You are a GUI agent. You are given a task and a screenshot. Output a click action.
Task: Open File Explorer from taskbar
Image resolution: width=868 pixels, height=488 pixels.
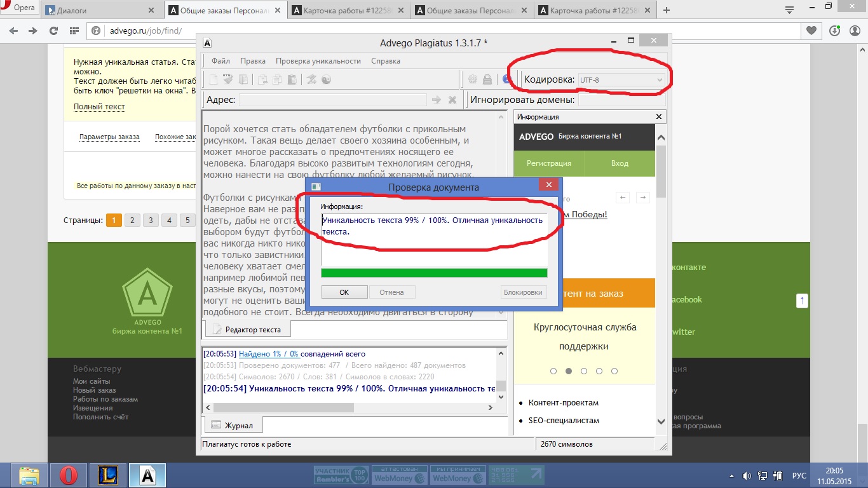[x=29, y=475]
